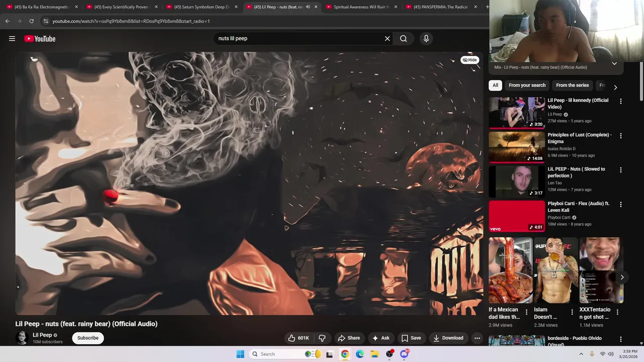Open 'XXXTentacion got shot' short

click(601, 270)
